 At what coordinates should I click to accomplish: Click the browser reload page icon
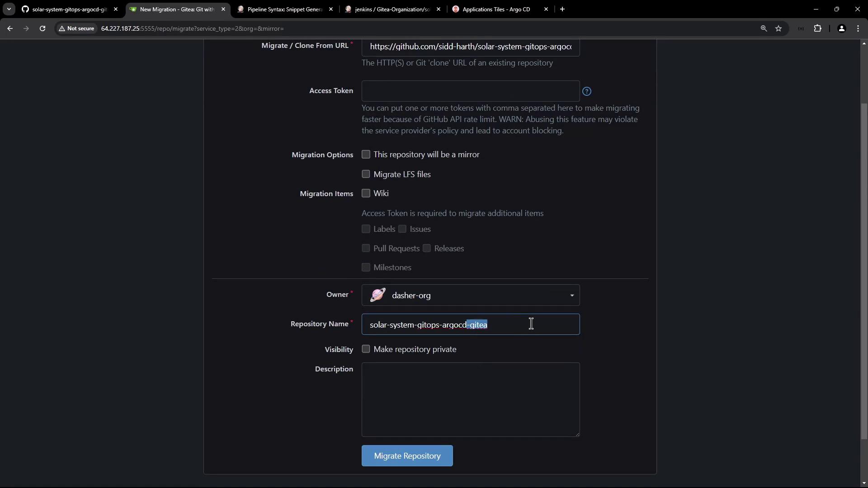pyautogui.click(x=42, y=28)
